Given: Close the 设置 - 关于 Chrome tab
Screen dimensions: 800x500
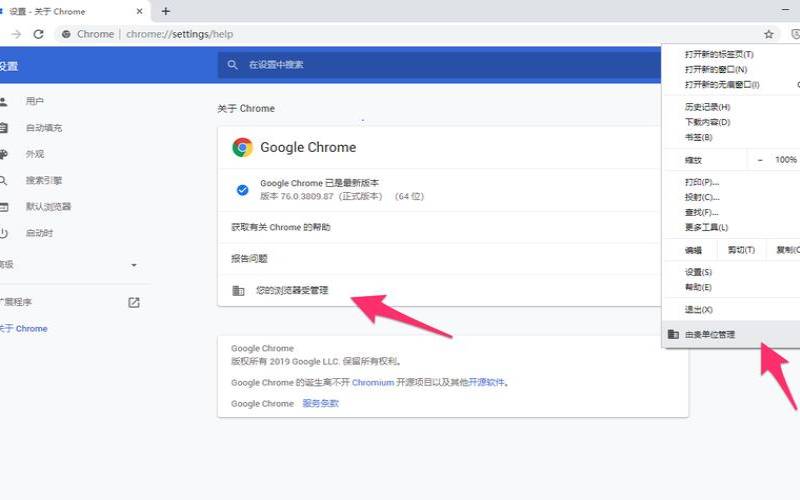Looking at the screenshot, I should click(139, 11).
